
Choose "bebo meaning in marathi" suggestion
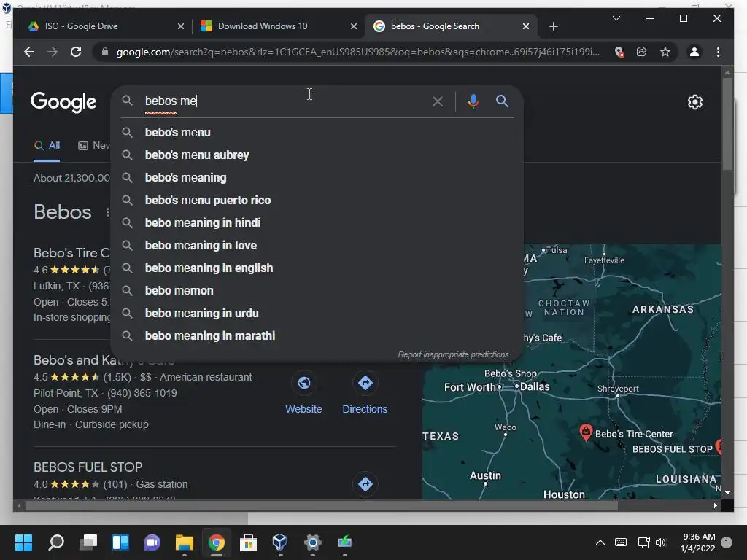click(317, 335)
